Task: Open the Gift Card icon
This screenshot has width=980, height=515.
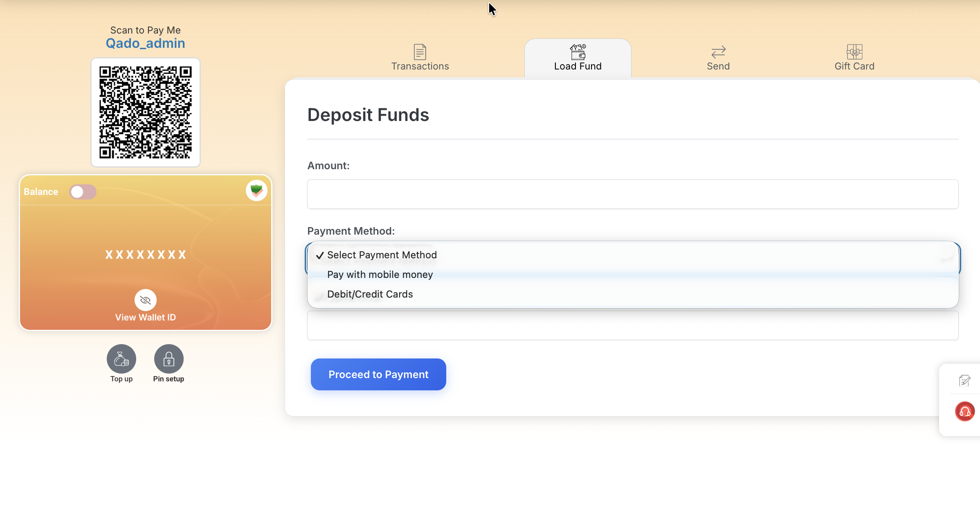Action: tap(854, 52)
